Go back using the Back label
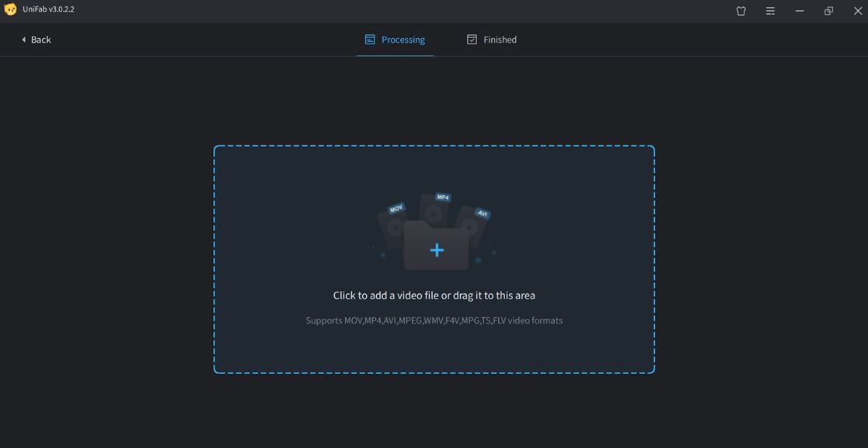 click(41, 40)
